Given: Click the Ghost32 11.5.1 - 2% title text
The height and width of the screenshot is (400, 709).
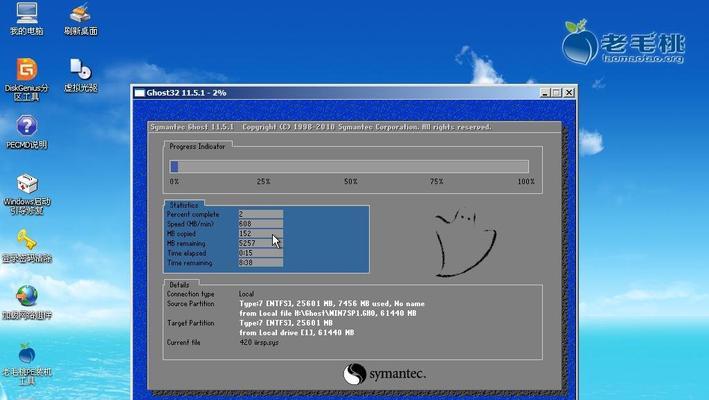Looking at the screenshot, I should pyautogui.click(x=186, y=93).
